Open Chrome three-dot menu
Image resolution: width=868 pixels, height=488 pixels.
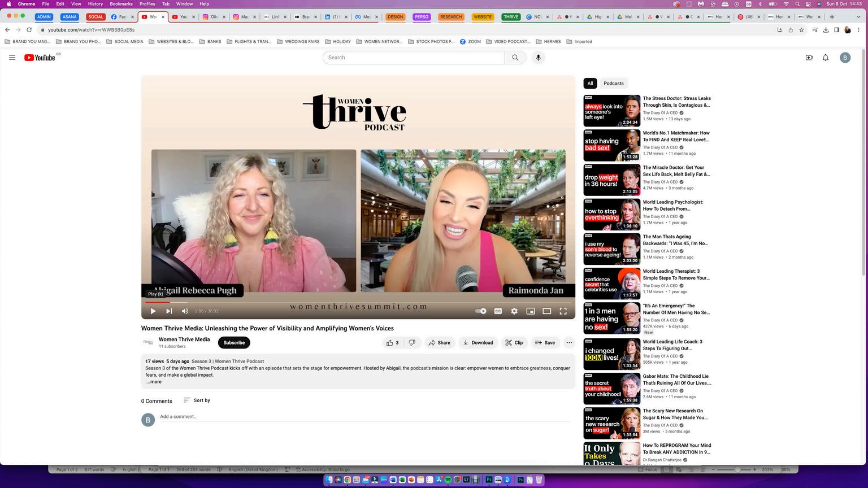pyautogui.click(x=860, y=30)
